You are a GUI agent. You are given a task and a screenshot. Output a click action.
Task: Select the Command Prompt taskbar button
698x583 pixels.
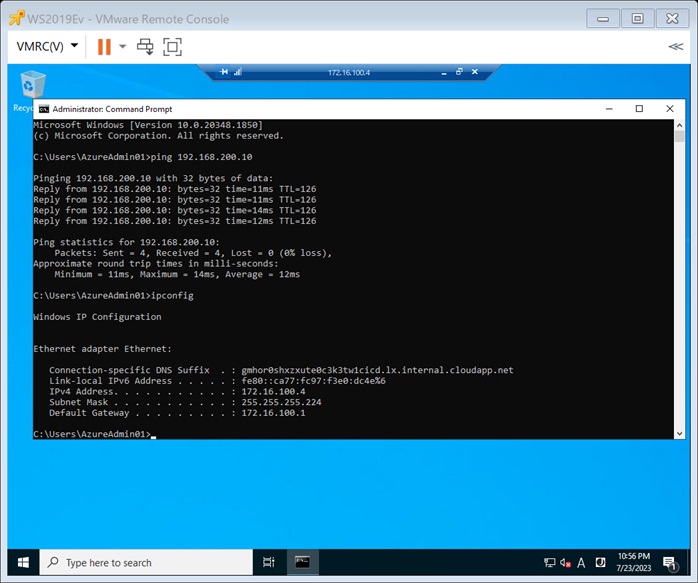(x=303, y=563)
